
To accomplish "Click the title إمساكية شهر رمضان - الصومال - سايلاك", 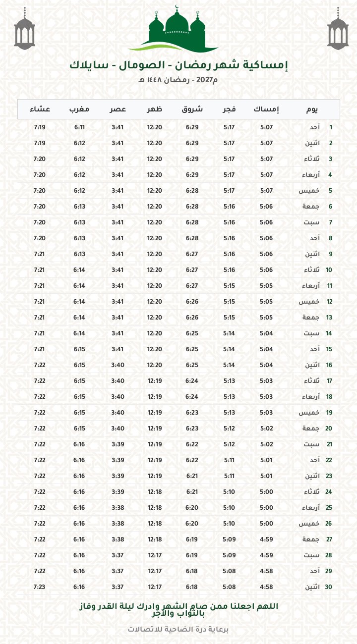I will click(x=178, y=65).
